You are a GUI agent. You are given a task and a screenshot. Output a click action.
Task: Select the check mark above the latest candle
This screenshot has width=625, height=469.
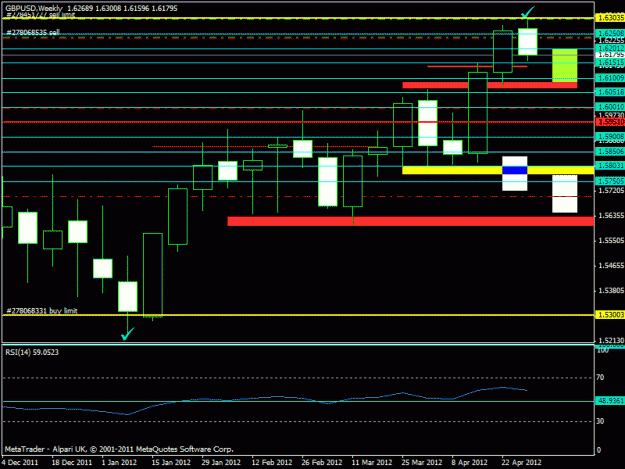(x=527, y=12)
